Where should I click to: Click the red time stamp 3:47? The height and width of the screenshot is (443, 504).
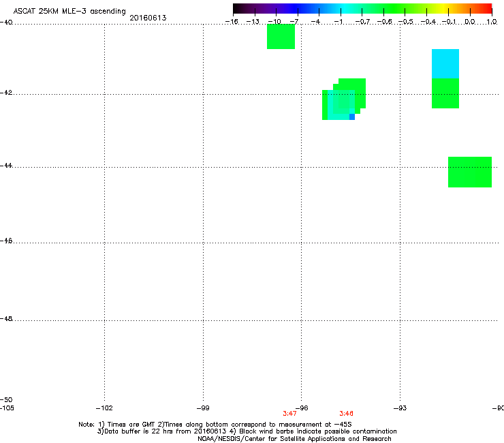[x=289, y=414]
